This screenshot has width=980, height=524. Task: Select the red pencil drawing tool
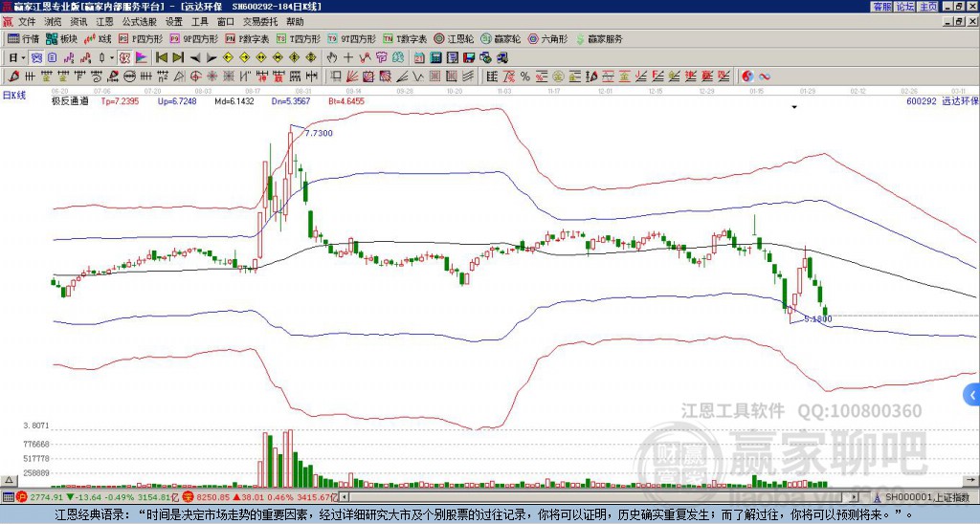point(13,76)
